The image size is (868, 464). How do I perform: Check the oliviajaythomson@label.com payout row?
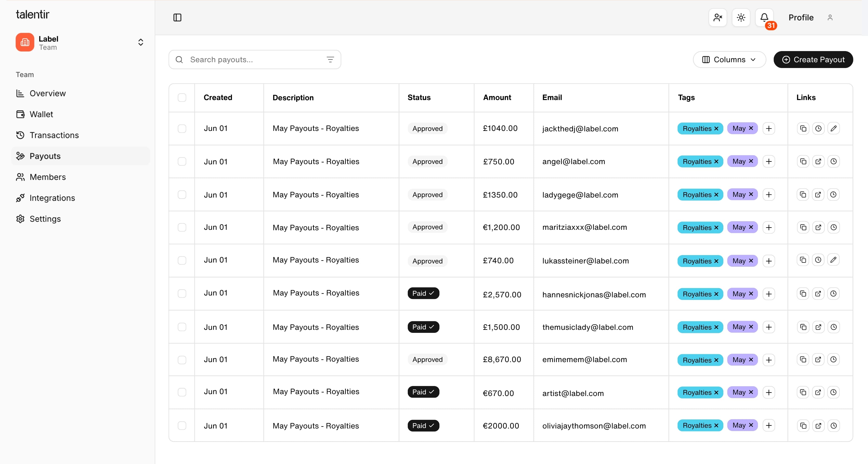[x=182, y=425]
